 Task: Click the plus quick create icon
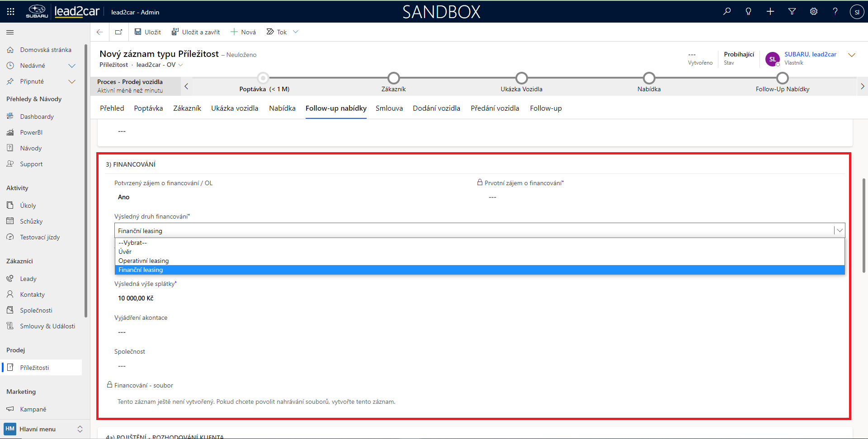[x=770, y=12]
